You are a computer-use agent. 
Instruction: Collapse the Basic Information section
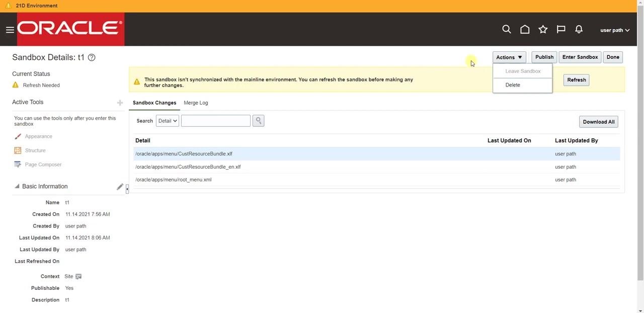point(17,186)
